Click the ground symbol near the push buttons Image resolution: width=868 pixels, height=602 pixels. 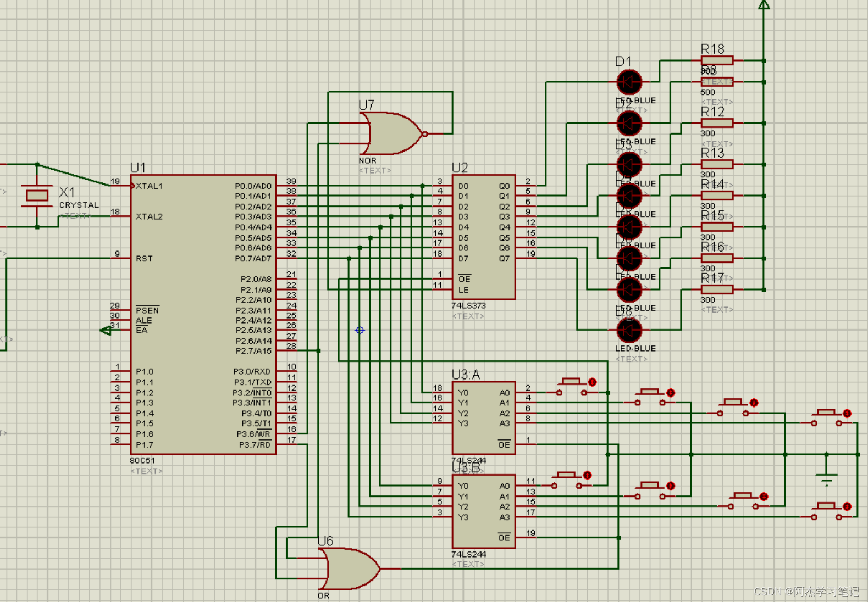[826, 476]
